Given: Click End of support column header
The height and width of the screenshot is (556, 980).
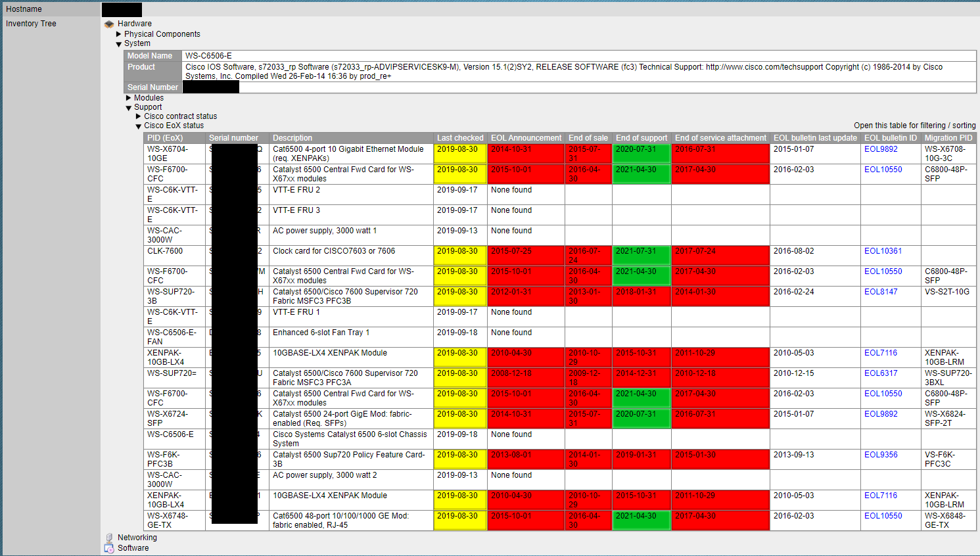Looking at the screenshot, I should (642, 138).
